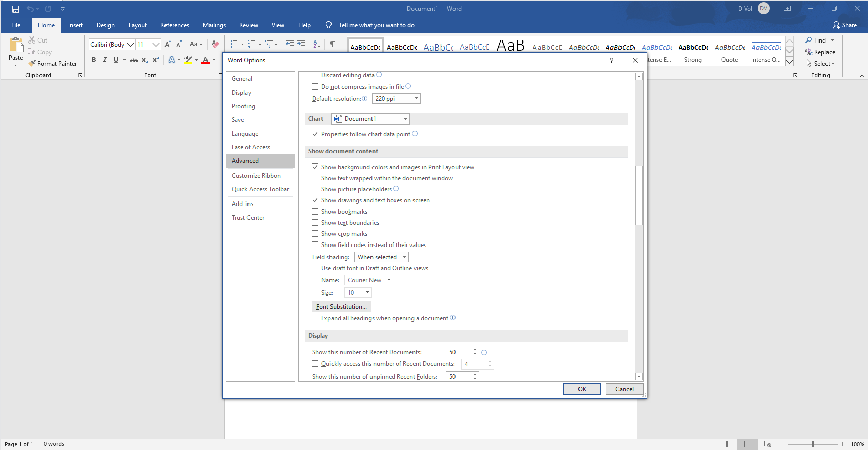The height and width of the screenshot is (450, 868).
Task: Click the Text Effects icon
Action: point(172,60)
